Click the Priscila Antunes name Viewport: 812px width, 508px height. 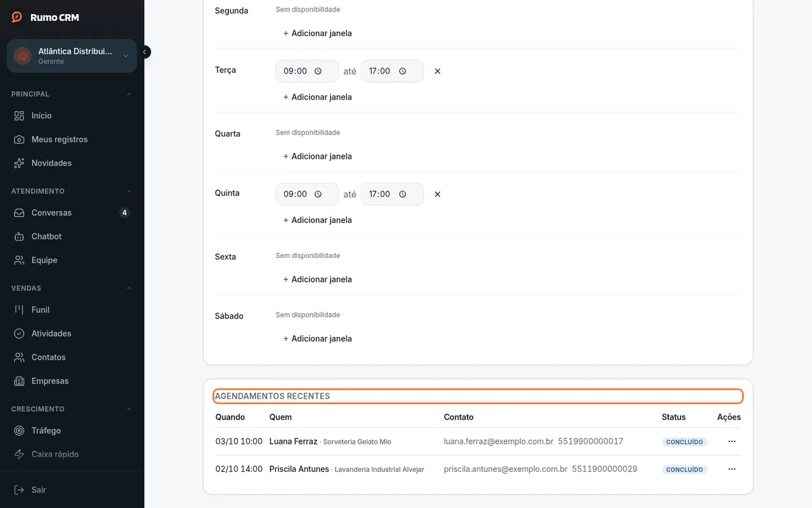(299, 469)
